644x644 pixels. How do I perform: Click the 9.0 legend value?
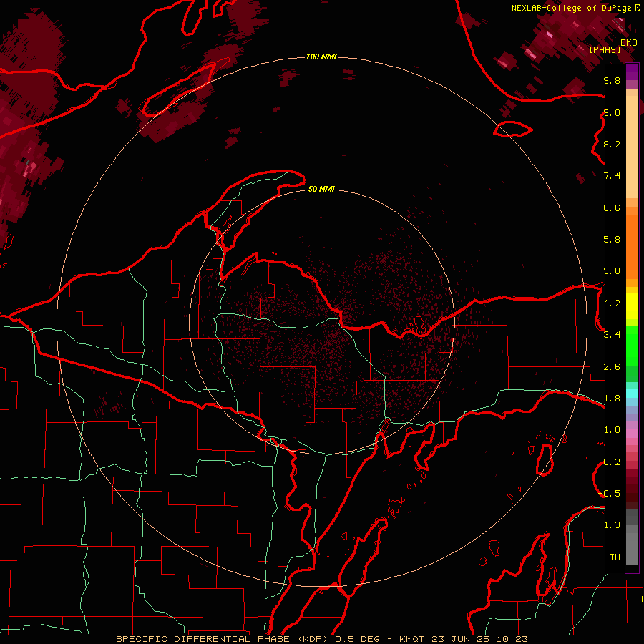[x=612, y=112]
